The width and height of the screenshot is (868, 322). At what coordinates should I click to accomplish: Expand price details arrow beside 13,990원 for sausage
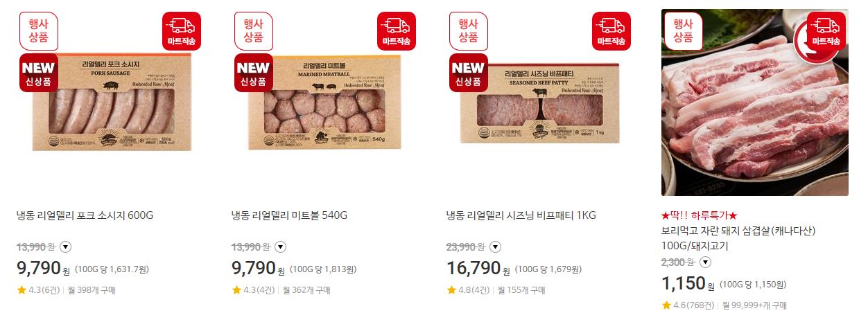(66, 247)
